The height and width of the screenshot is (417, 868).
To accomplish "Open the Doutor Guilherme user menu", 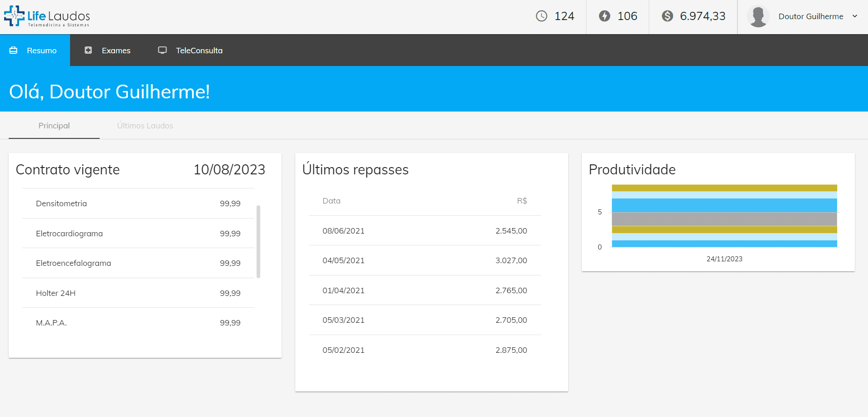I will click(x=810, y=16).
